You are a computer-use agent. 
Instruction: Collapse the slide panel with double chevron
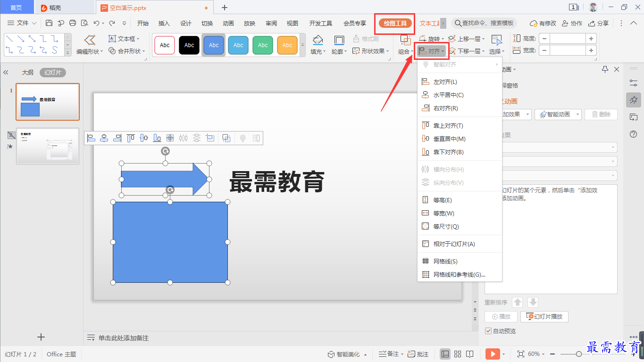(6, 73)
